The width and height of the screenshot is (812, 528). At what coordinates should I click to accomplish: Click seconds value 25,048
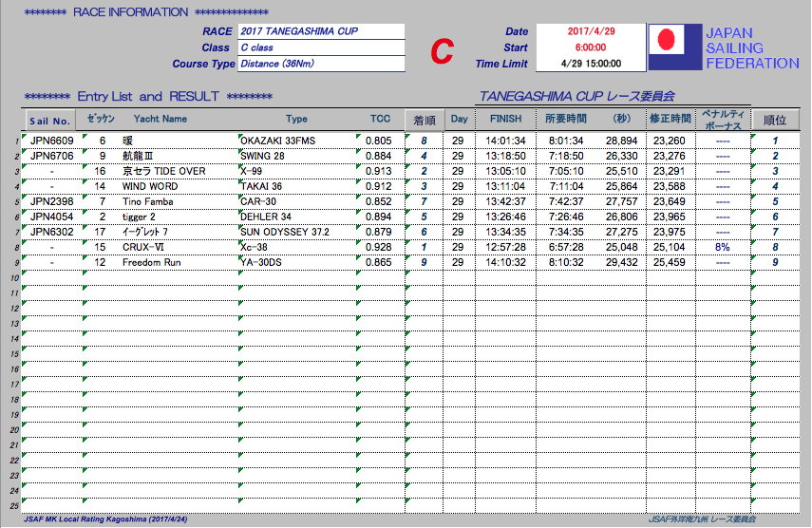click(x=621, y=247)
